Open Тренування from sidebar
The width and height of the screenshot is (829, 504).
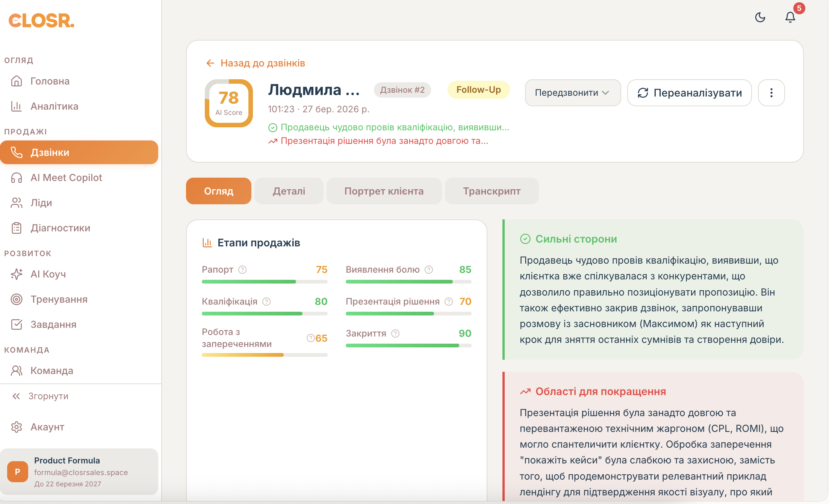(59, 299)
